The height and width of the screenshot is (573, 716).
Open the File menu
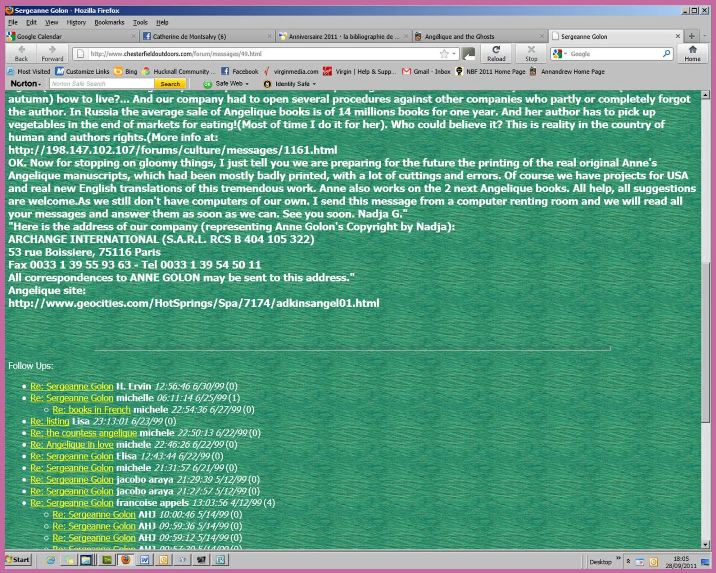(x=13, y=22)
